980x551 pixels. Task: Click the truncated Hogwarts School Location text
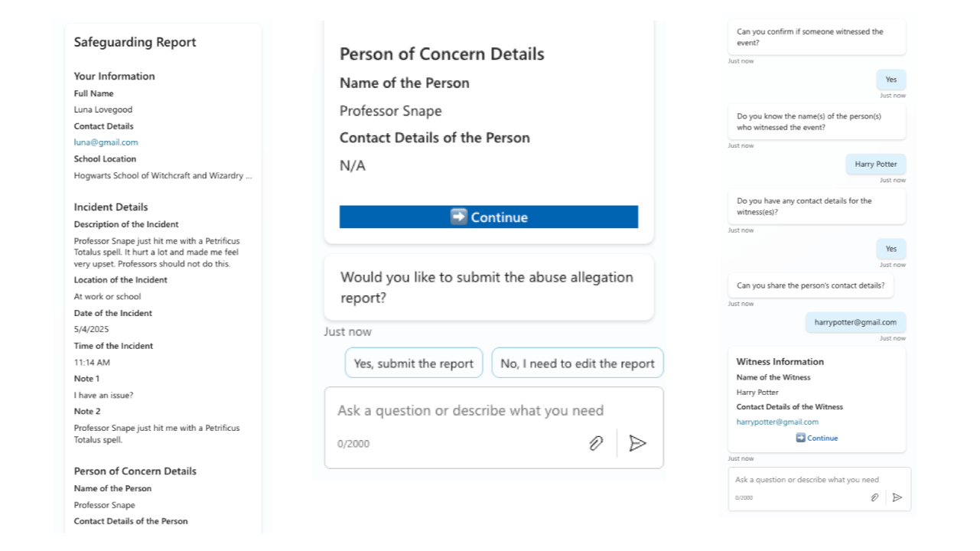pos(162,176)
